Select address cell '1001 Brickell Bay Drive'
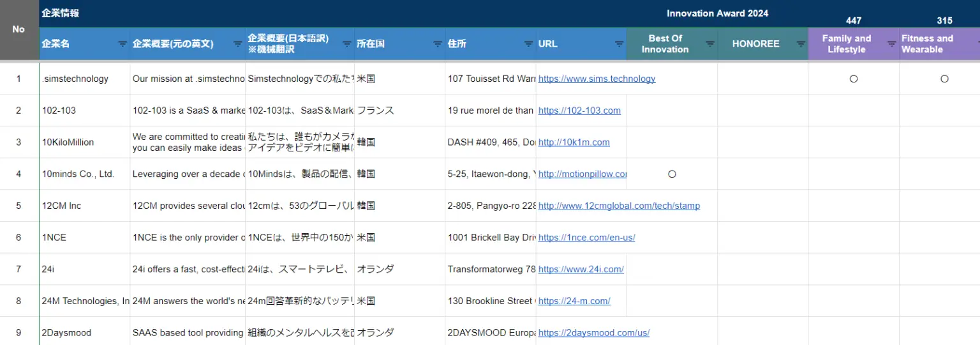This screenshot has height=345, width=980. 491,237
